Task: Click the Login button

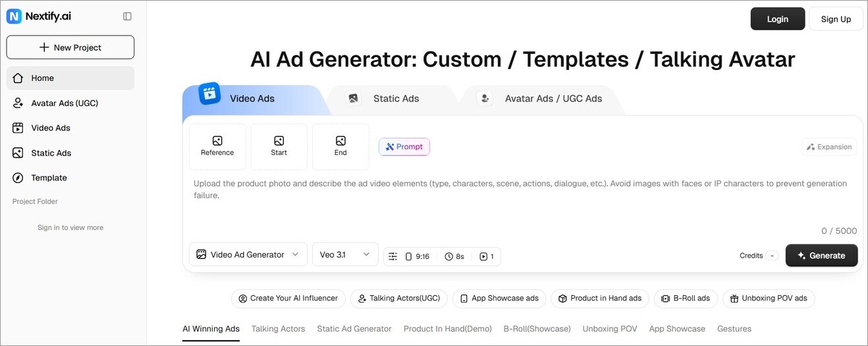Action: (x=778, y=19)
